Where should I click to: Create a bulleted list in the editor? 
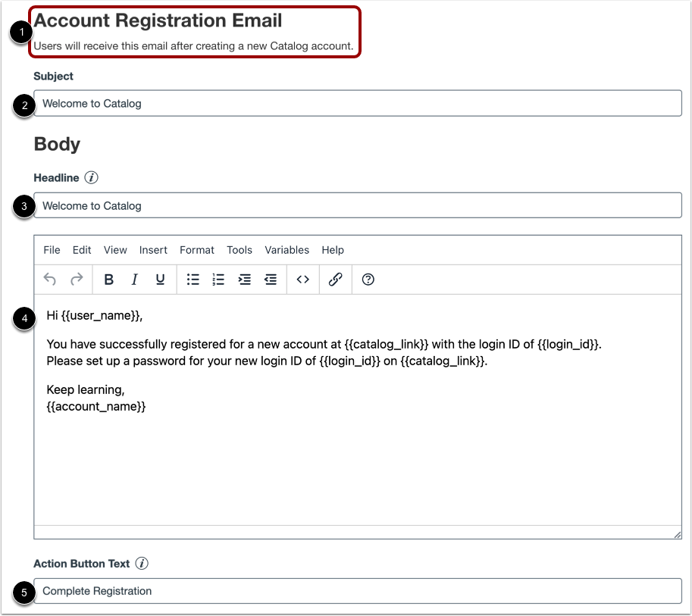click(193, 280)
